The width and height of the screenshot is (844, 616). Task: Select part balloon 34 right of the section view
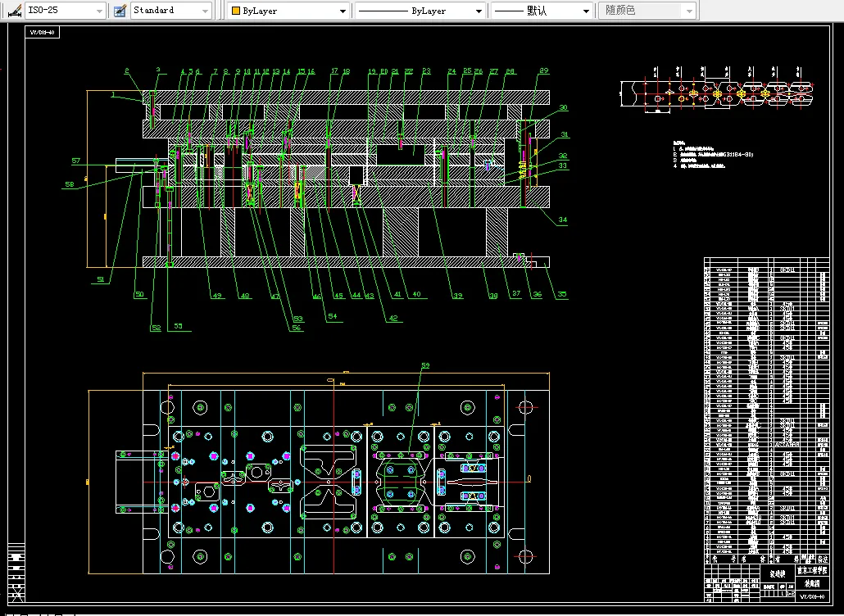(x=562, y=220)
